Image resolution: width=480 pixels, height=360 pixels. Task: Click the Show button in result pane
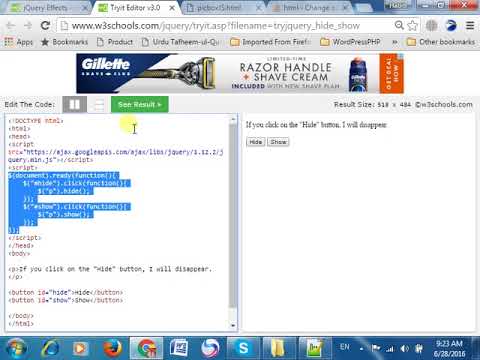pyautogui.click(x=278, y=142)
